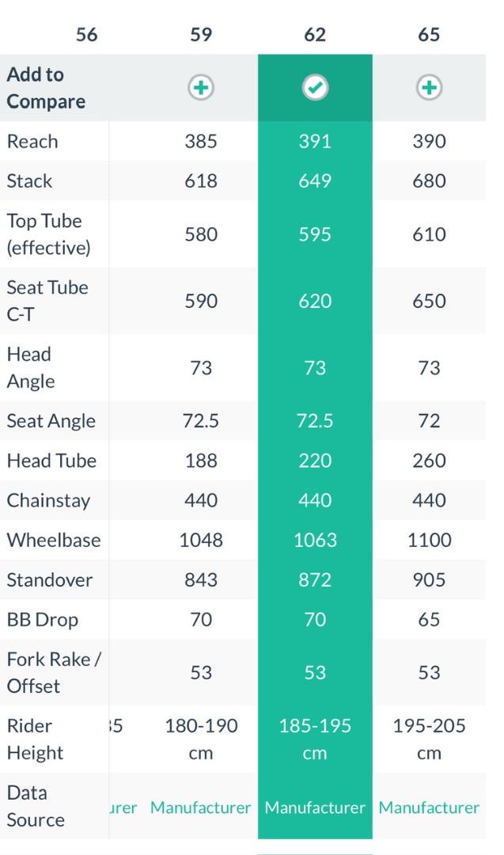
Task: Click the partially hidden Manufacturer link
Action: pyautogui.click(x=123, y=807)
